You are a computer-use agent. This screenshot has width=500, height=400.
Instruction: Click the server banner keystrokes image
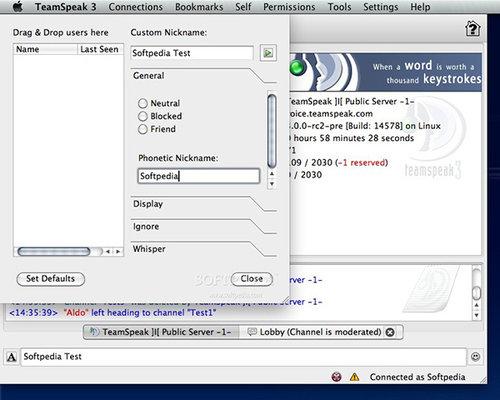386,72
